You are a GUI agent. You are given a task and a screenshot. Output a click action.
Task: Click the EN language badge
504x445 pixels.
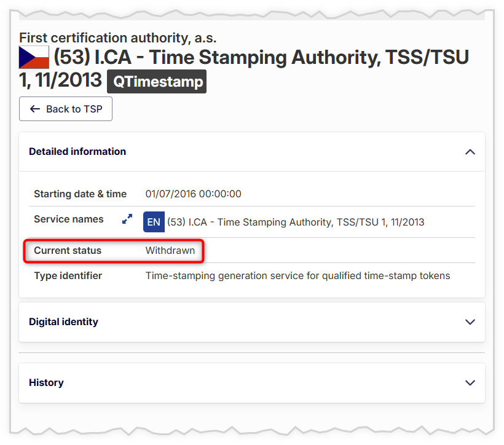pyautogui.click(x=154, y=222)
